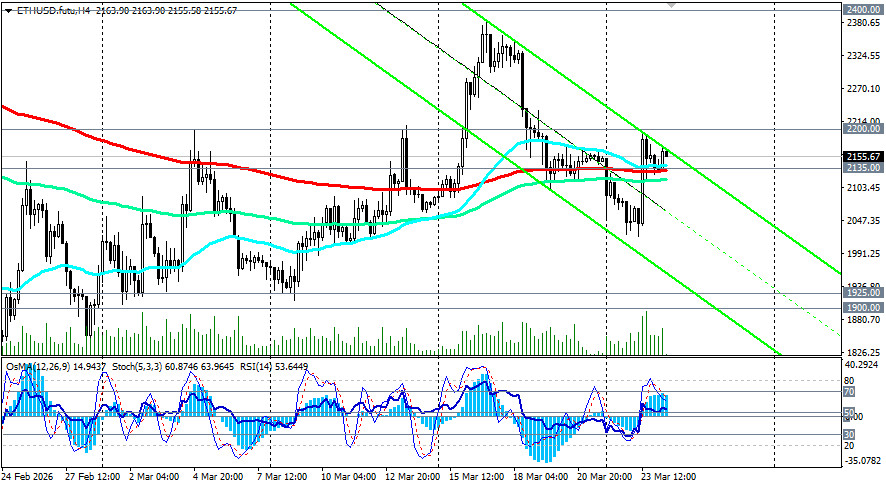886x485 pixels.
Task: Click the 7 Mar 12:00 time label
Action: click(282, 477)
